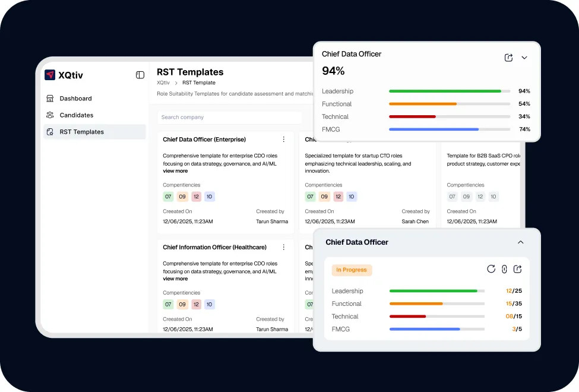Click the share icon in the In Progress card
The image size is (579, 392).
click(x=517, y=269)
